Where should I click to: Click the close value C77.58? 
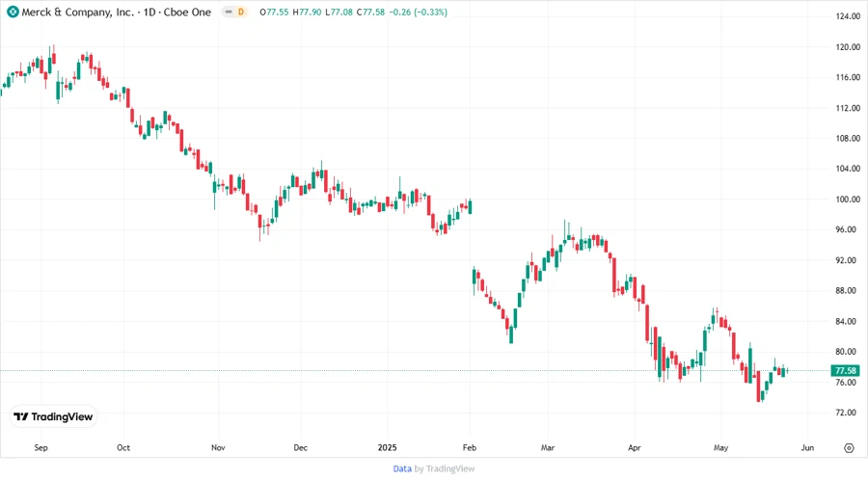[x=370, y=13]
